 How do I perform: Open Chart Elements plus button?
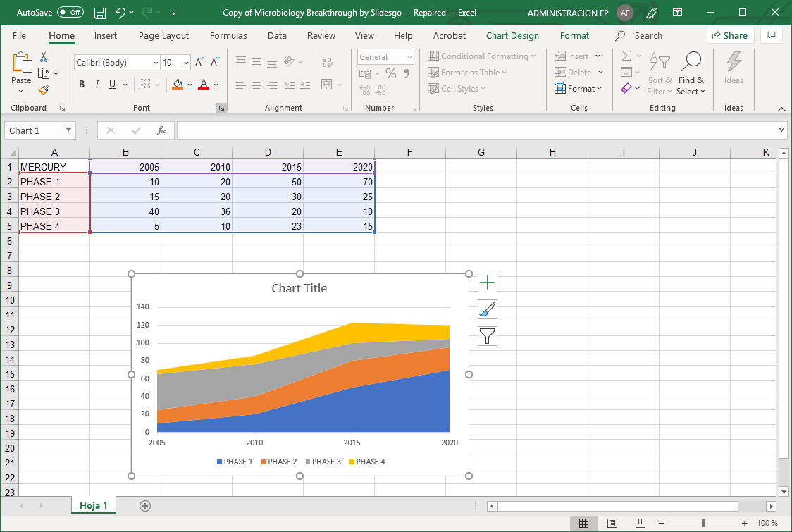(488, 283)
